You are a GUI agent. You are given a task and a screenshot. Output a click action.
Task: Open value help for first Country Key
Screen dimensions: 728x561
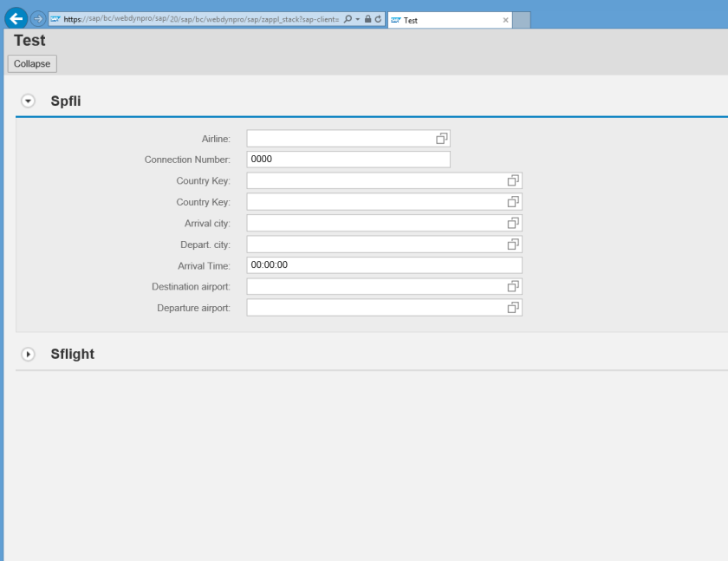click(x=513, y=180)
